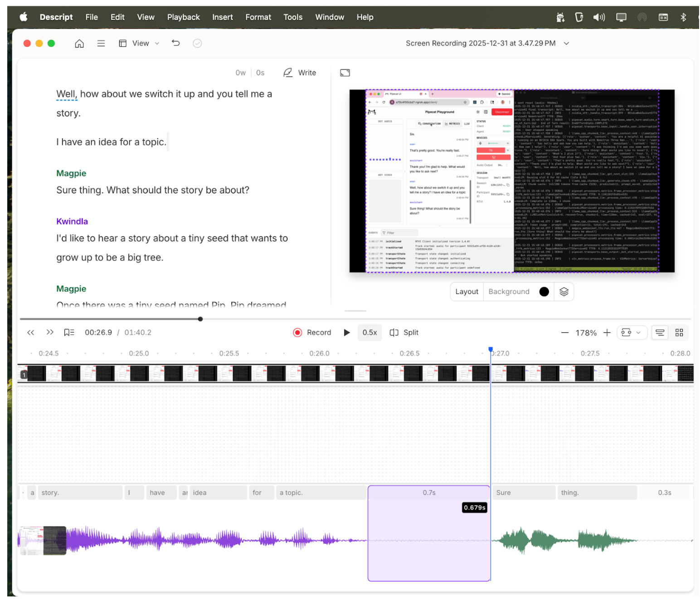Open the Tools menu
The image size is (700, 606).
293,17
